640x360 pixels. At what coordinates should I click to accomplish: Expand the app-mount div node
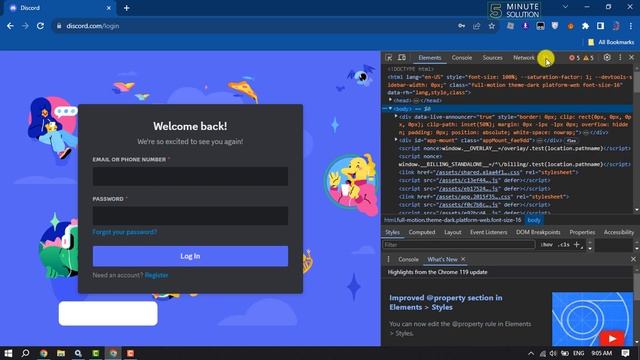[396, 140]
